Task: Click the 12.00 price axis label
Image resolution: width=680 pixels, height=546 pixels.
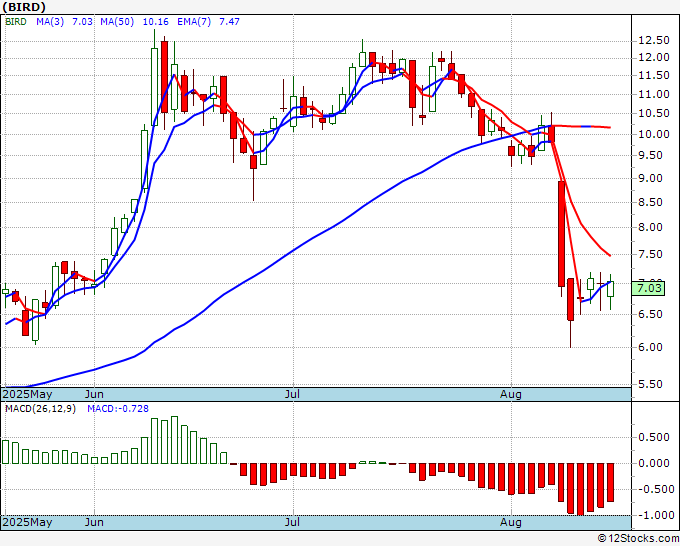Action: [654, 58]
